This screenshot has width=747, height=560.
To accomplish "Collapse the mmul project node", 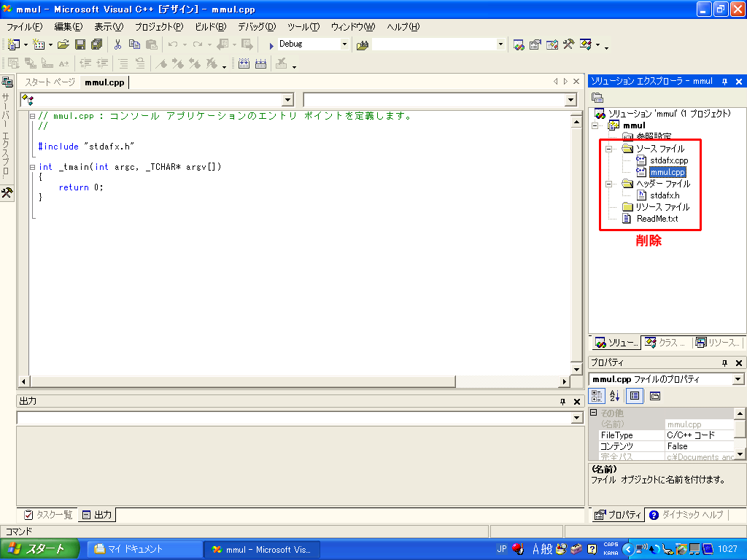I will coord(595,125).
